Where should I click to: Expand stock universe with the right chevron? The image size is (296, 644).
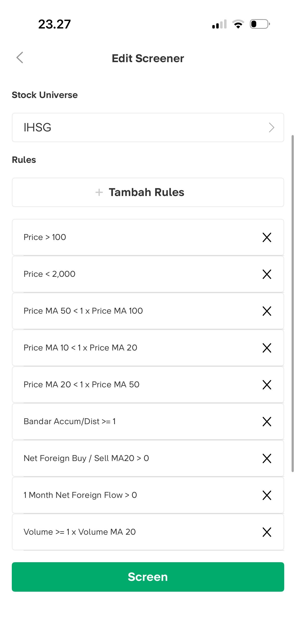coord(271,127)
